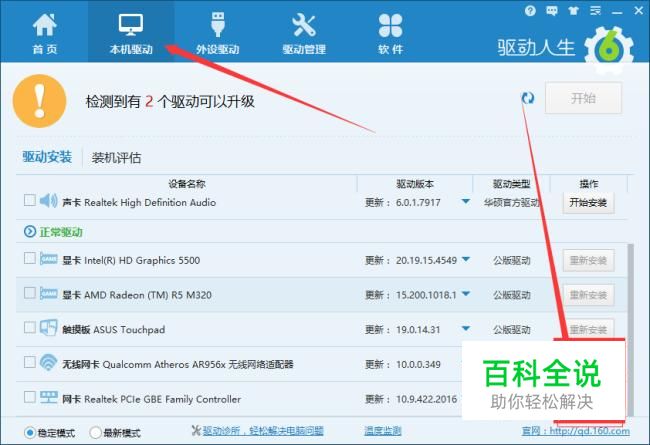
Task: Switch to the 装机评估 tab
Action: tap(116, 158)
